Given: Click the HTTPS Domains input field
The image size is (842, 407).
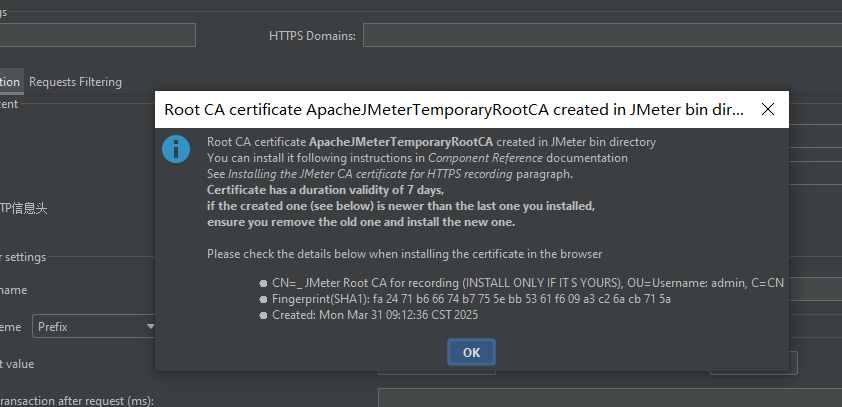Looking at the screenshot, I should point(603,35).
